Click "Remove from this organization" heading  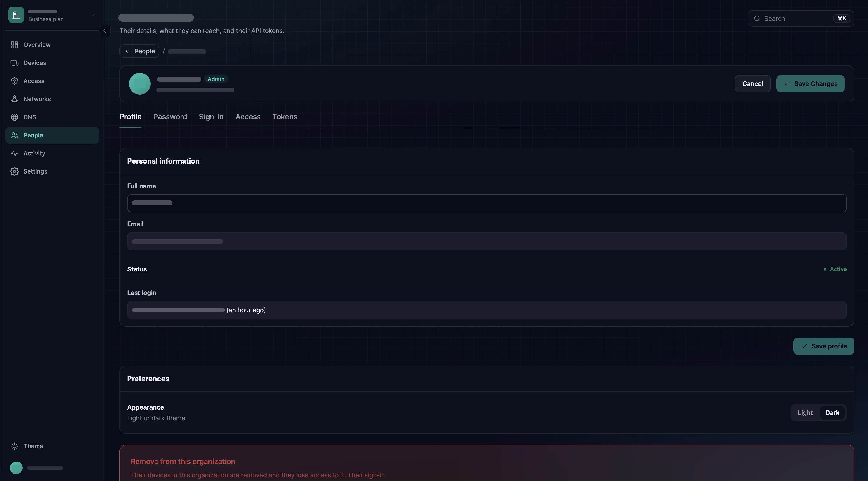pos(183,462)
